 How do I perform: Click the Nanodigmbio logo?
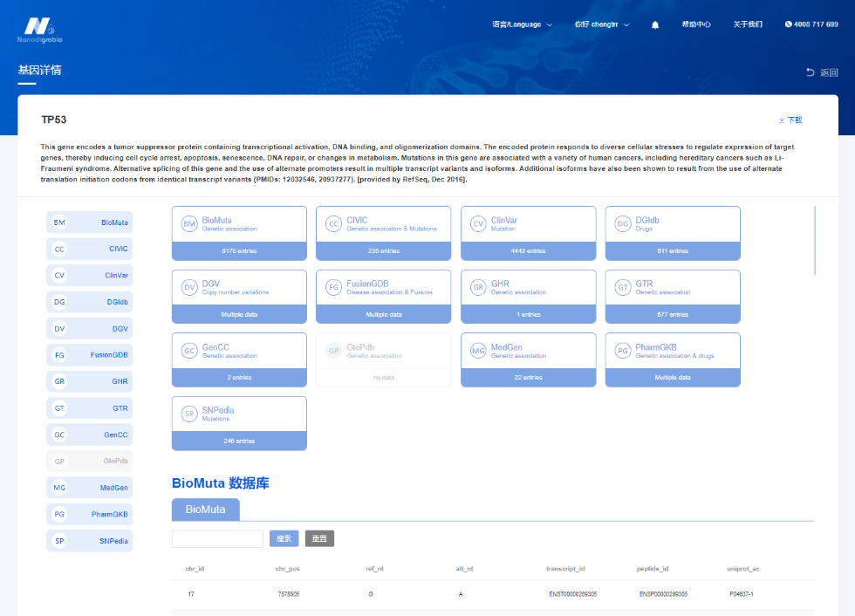coord(39,30)
